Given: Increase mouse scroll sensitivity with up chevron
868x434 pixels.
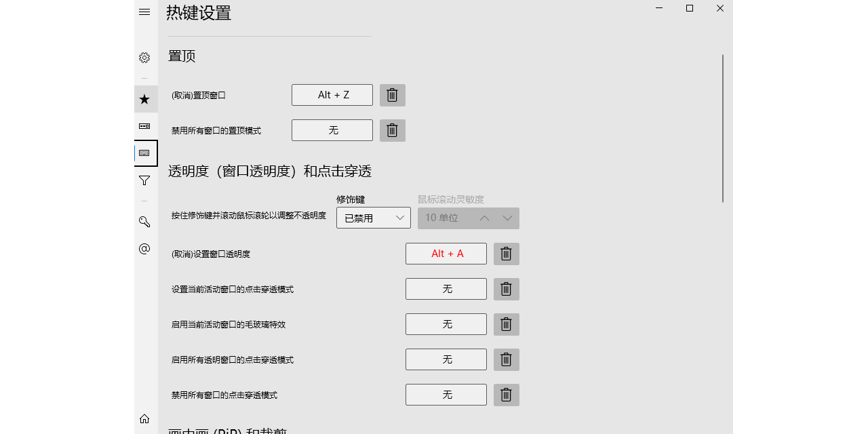Looking at the screenshot, I should [484, 218].
